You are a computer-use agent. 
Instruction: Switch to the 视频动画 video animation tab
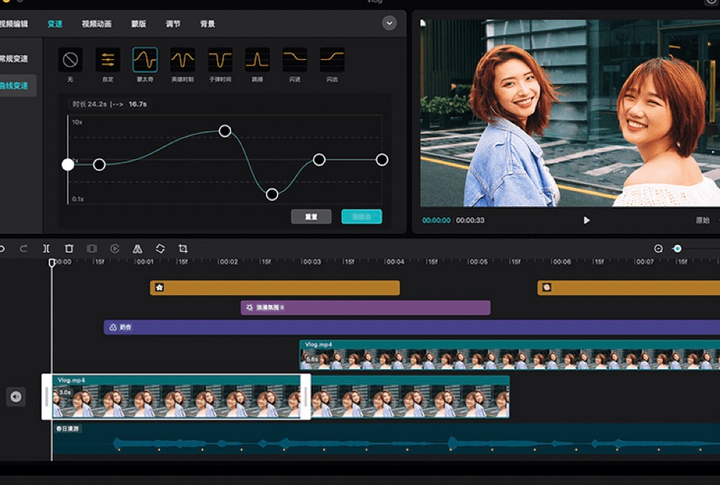tap(96, 24)
